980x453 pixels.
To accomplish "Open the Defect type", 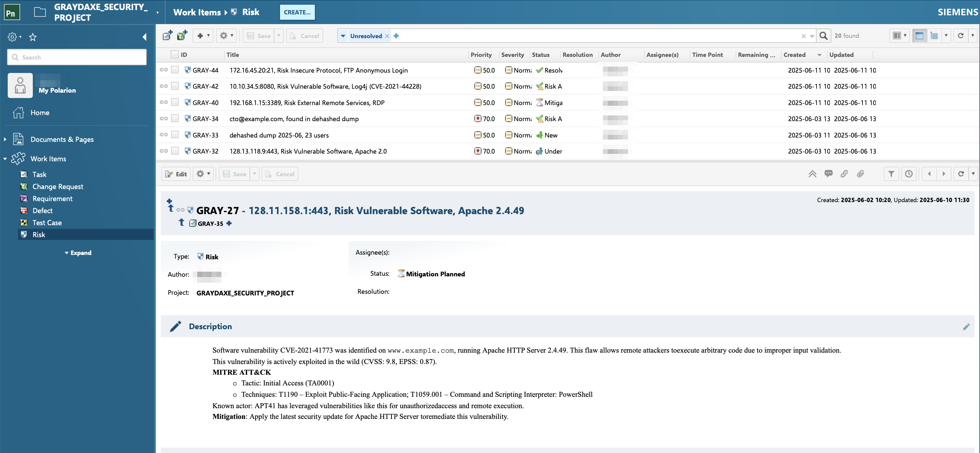I will (42, 210).
